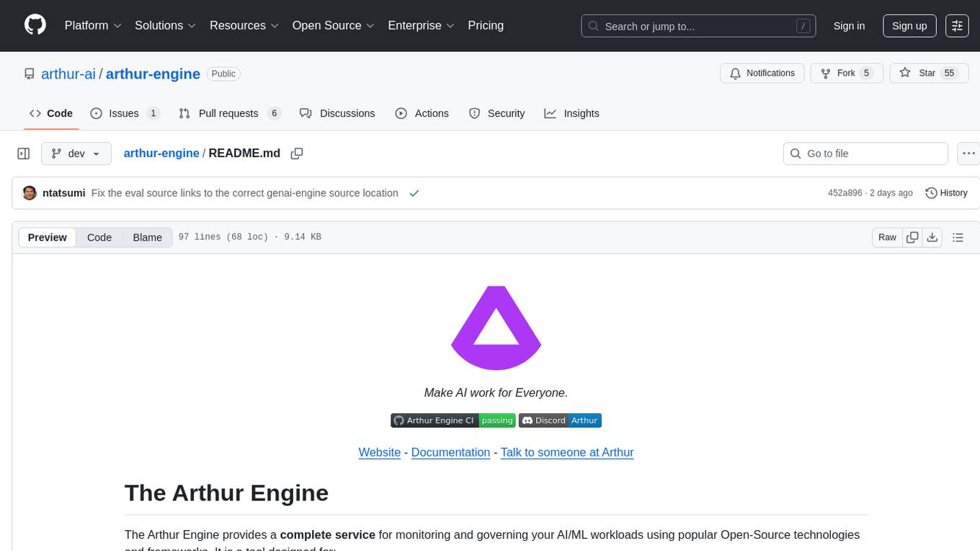Open the file History
The image size is (980, 551).
click(946, 193)
